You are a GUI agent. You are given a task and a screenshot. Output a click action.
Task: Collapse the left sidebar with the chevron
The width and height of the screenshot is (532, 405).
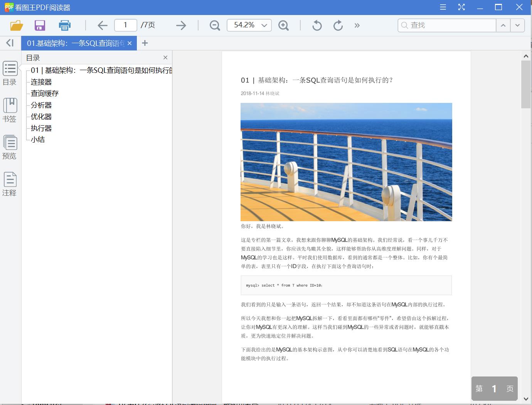click(x=10, y=43)
